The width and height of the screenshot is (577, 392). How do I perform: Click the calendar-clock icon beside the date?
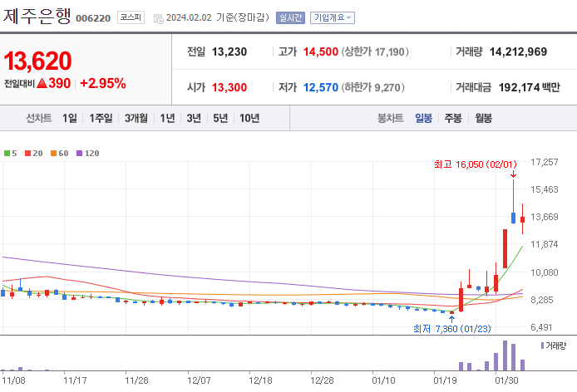[159, 19]
